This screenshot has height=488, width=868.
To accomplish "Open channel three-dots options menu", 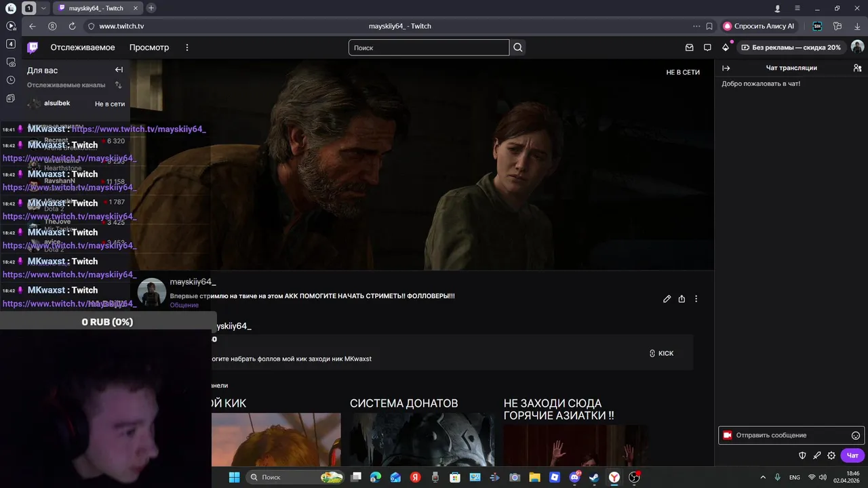I will coord(696,299).
